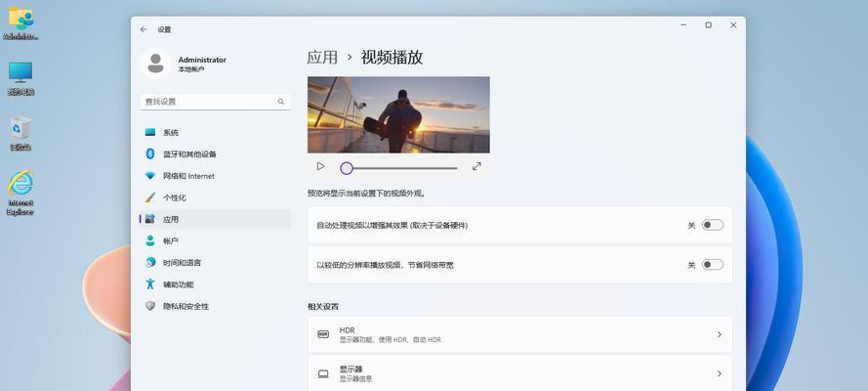Click the 设置 window title text

(164, 30)
